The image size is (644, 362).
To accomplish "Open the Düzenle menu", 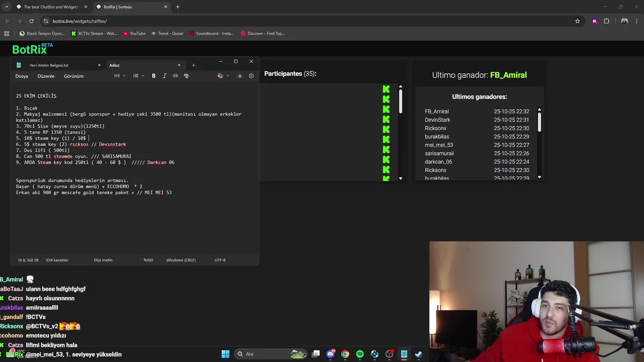I will 46,76.
